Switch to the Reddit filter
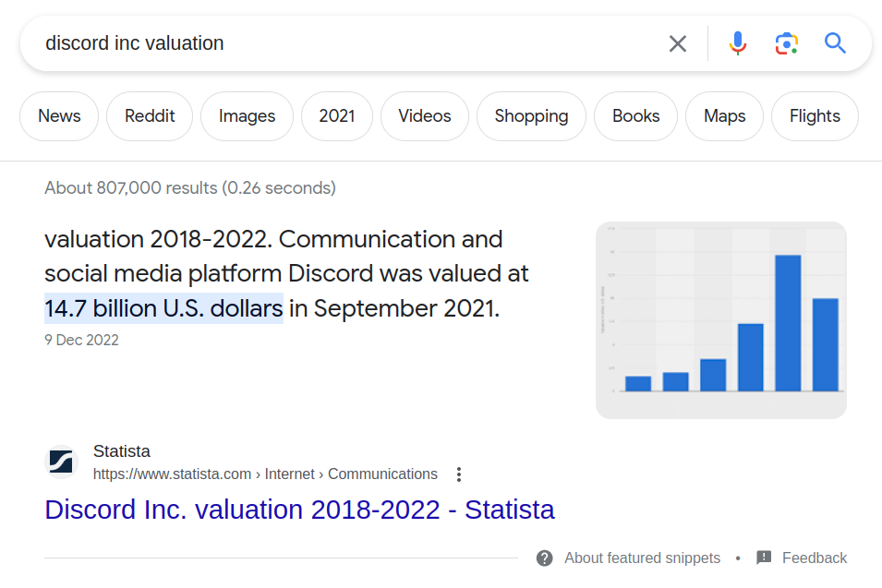The height and width of the screenshot is (588, 882). click(x=150, y=116)
